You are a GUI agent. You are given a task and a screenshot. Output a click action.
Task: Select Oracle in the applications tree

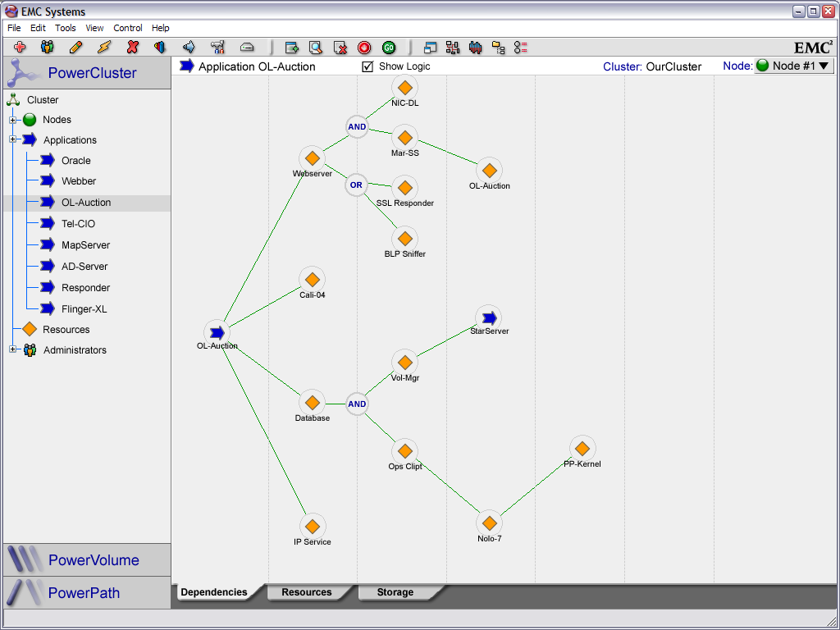76,160
